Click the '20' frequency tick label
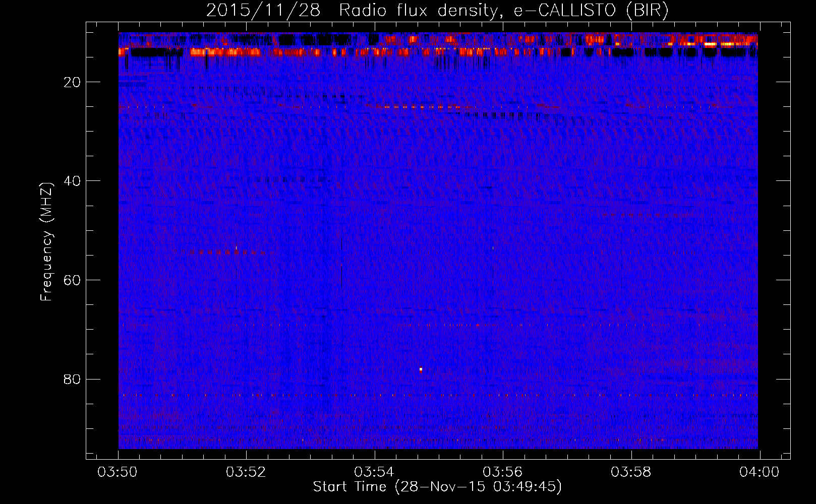 click(72, 82)
